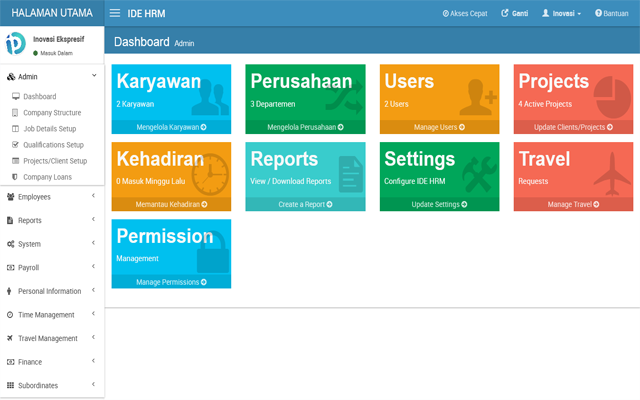Image resolution: width=640 pixels, height=400 pixels.
Task: Open the Bantuan help link
Action: pos(611,13)
